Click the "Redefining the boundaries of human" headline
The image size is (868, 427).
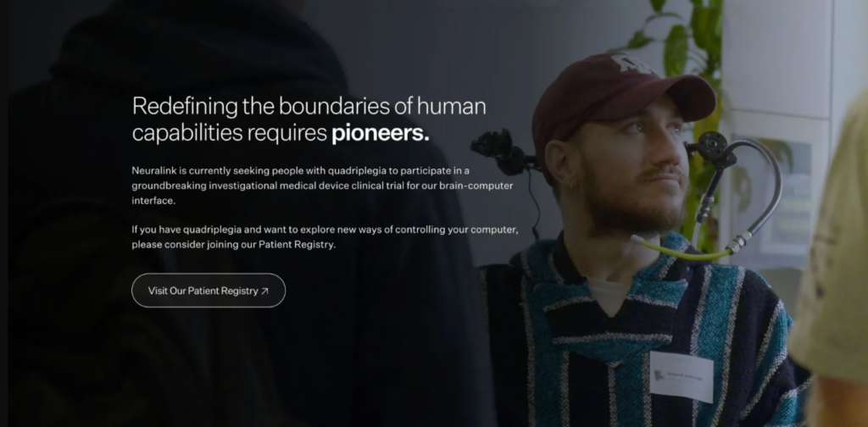[x=309, y=106]
